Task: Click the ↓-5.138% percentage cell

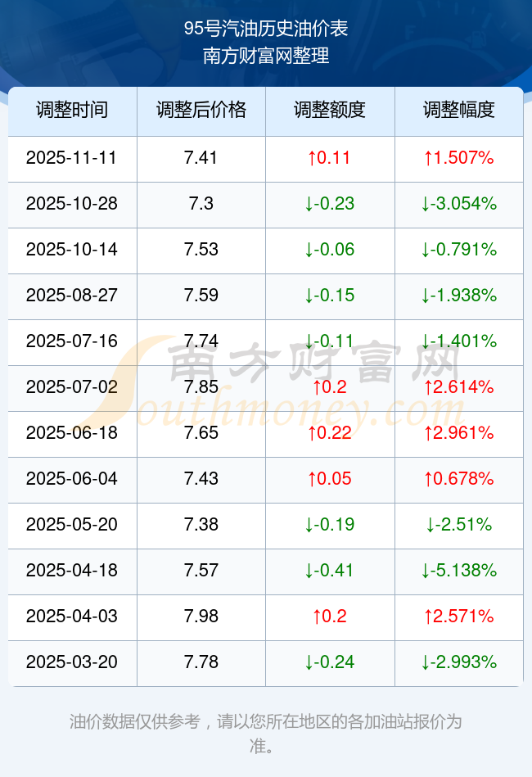Action: [x=458, y=571]
